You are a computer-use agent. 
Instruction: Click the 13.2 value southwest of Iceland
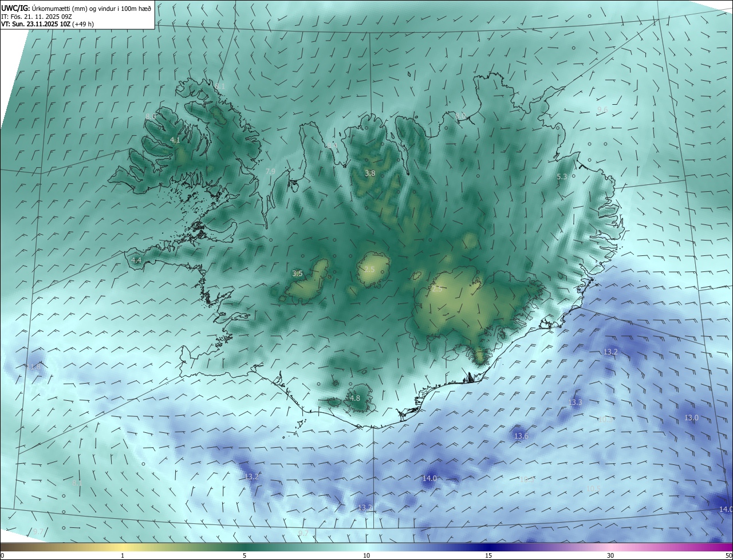(252, 476)
